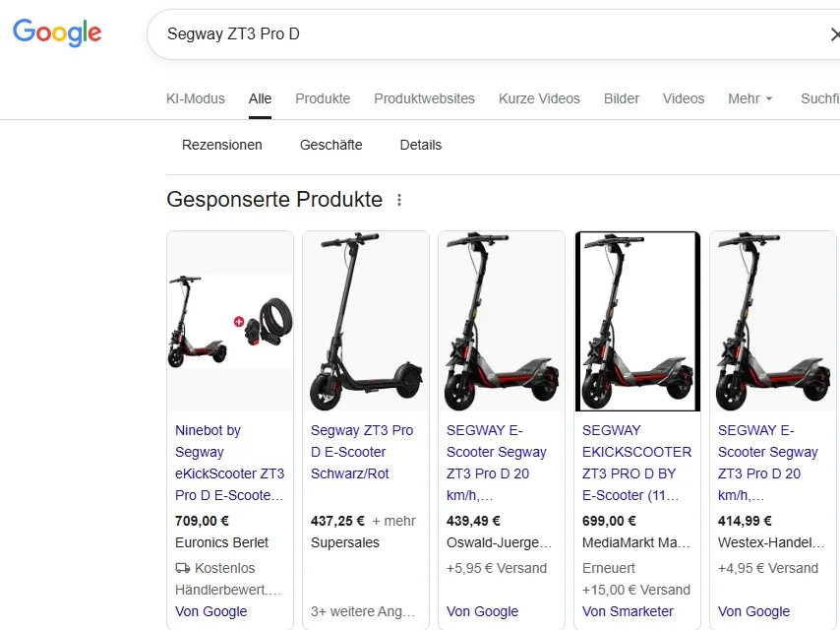Viewport: 840px width, 630px height.
Task: Open Gesponserte Produkte three-dot options
Action: [x=399, y=201]
